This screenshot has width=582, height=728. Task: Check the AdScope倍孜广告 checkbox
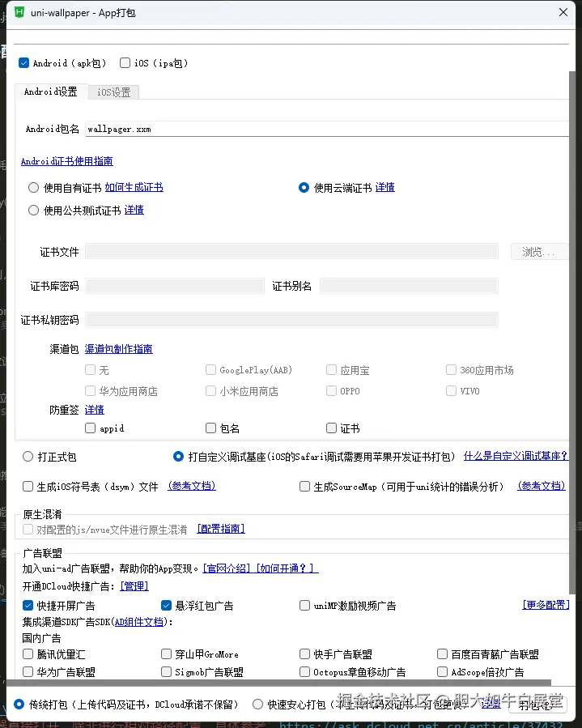coord(442,672)
